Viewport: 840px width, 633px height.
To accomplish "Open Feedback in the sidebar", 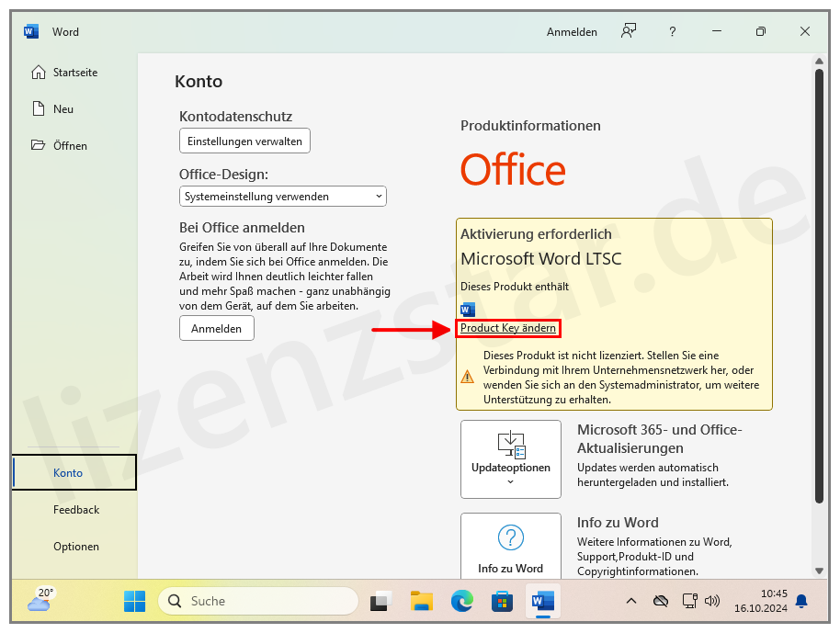I will click(76, 509).
